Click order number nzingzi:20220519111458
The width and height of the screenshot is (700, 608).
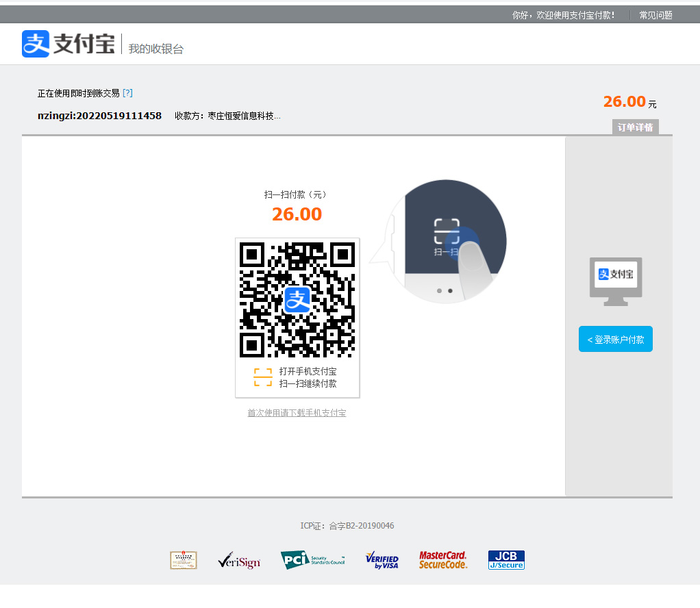coord(99,116)
